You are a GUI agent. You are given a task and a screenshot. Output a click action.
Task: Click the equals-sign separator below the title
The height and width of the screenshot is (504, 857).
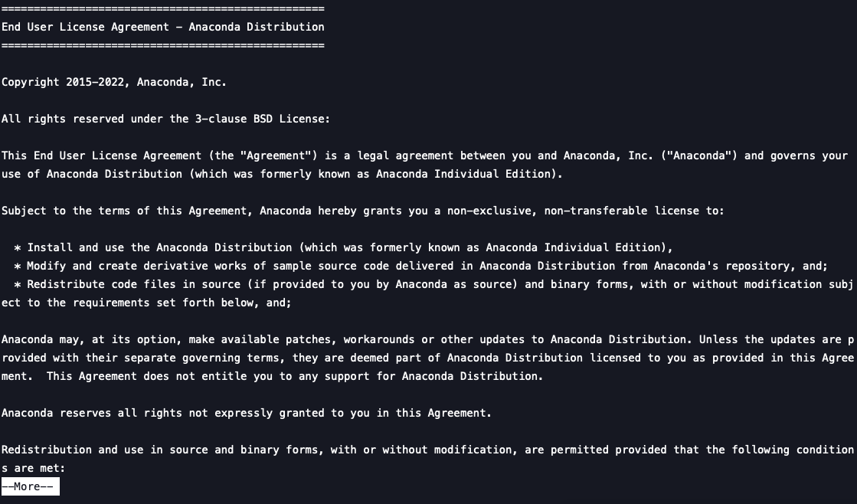(x=162, y=45)
